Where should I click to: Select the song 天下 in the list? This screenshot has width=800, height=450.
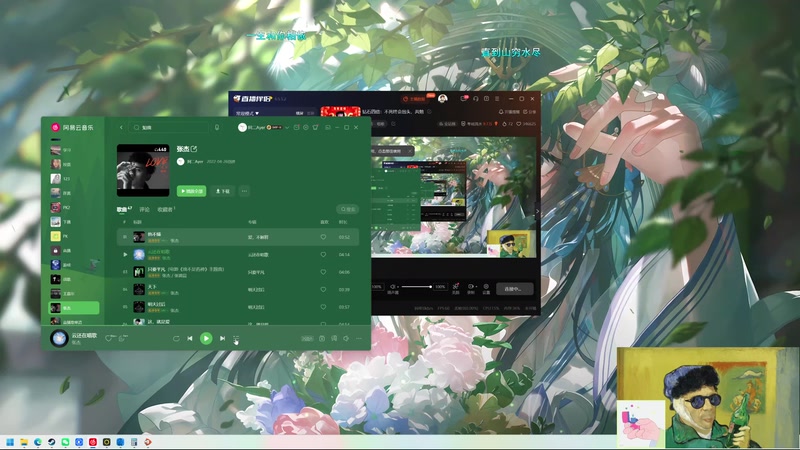152,287
